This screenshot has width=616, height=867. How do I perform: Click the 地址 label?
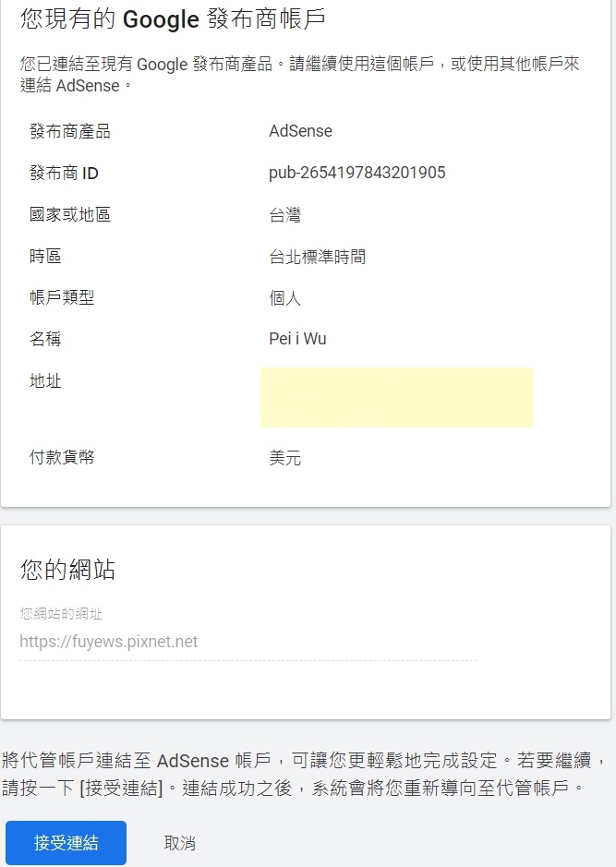(45, 380)
